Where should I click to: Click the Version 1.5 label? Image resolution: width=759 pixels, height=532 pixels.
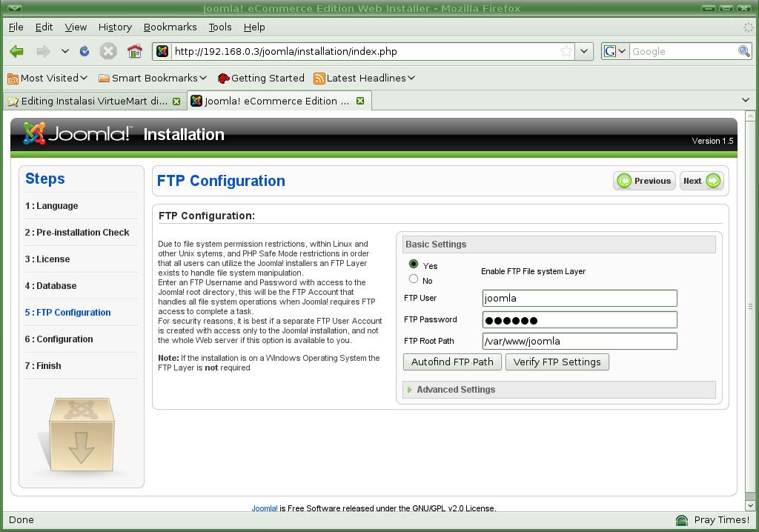coord(712,141)
